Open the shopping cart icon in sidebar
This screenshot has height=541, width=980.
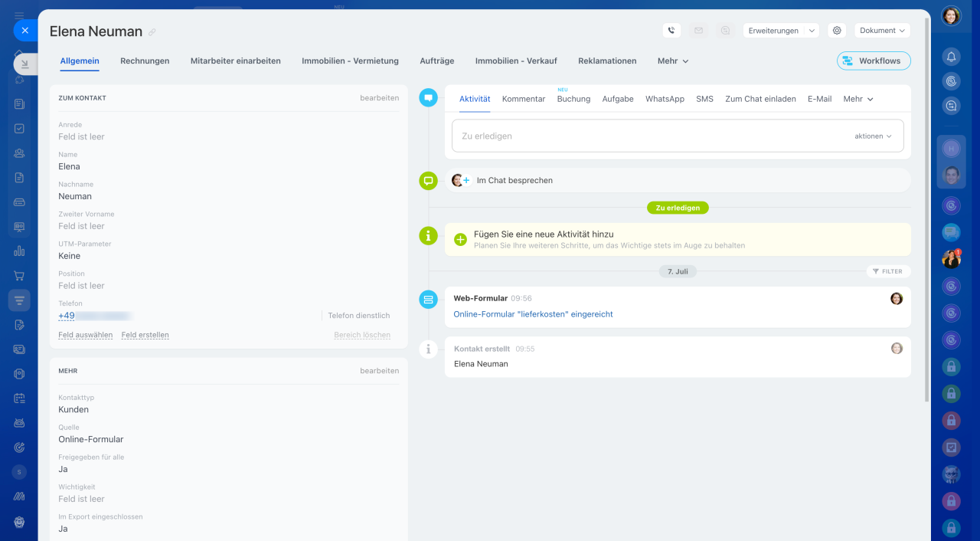coord(19,276)
